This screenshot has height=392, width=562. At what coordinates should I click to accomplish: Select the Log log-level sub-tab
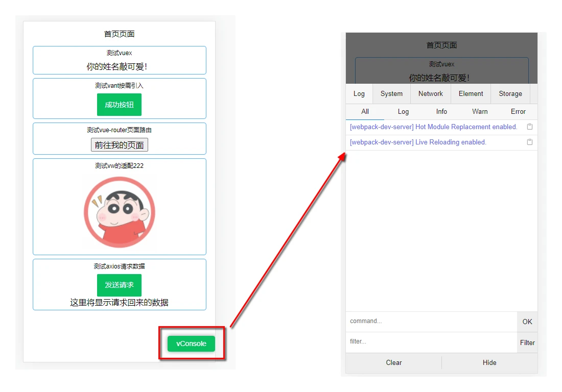[403, 112]
